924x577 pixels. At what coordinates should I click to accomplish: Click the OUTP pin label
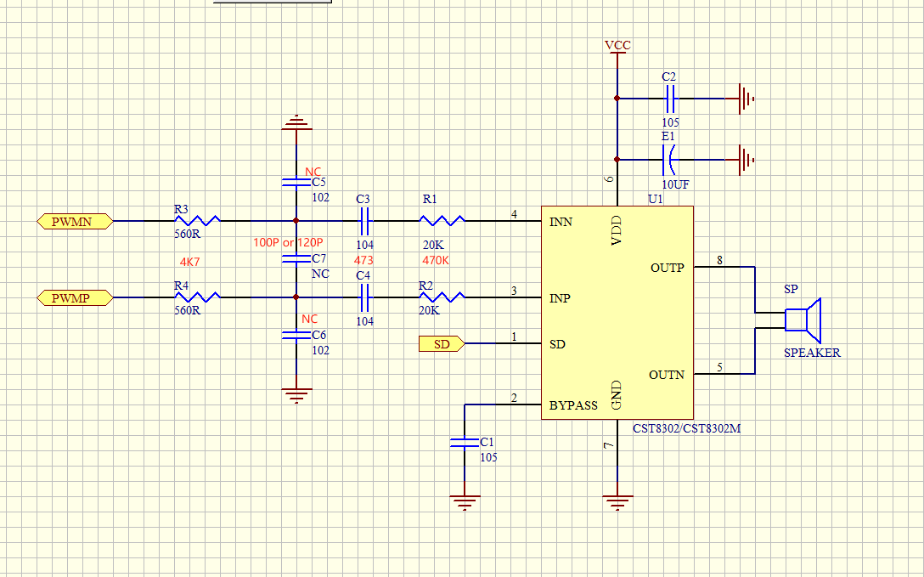point(667,269)
